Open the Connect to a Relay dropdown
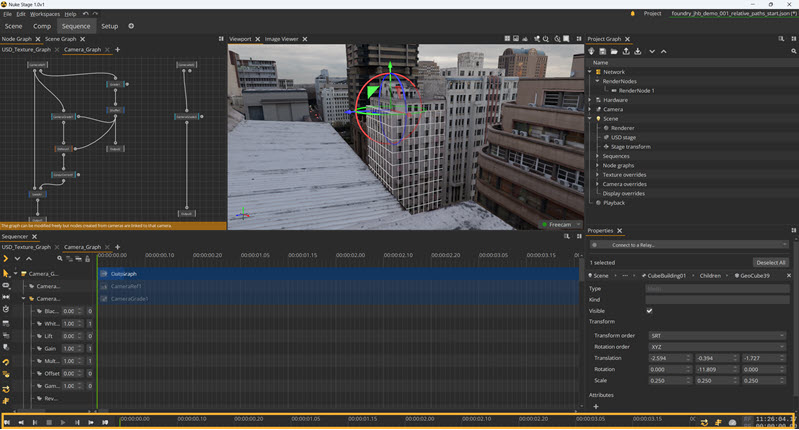The image size is (799, 430). [689, 244]
